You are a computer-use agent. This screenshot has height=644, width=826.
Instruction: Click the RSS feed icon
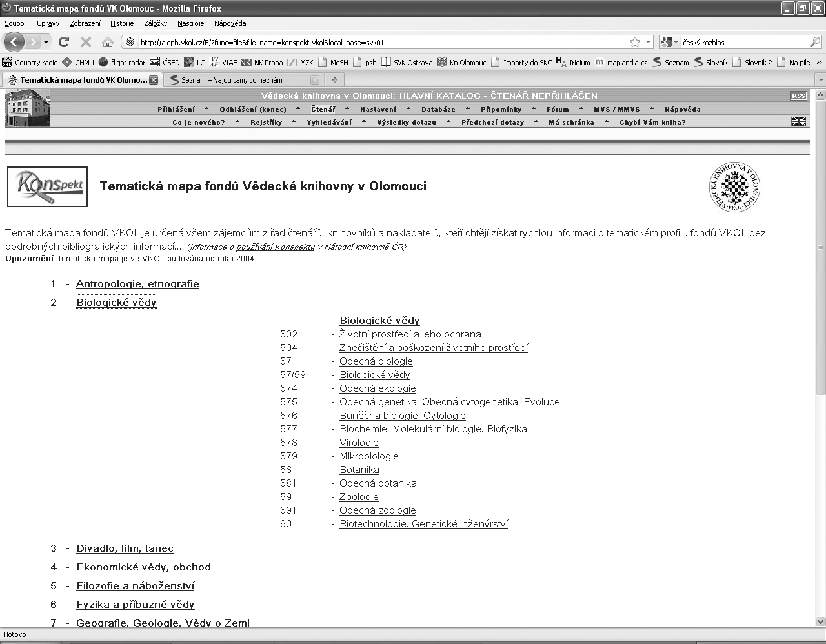pos(798,96)
